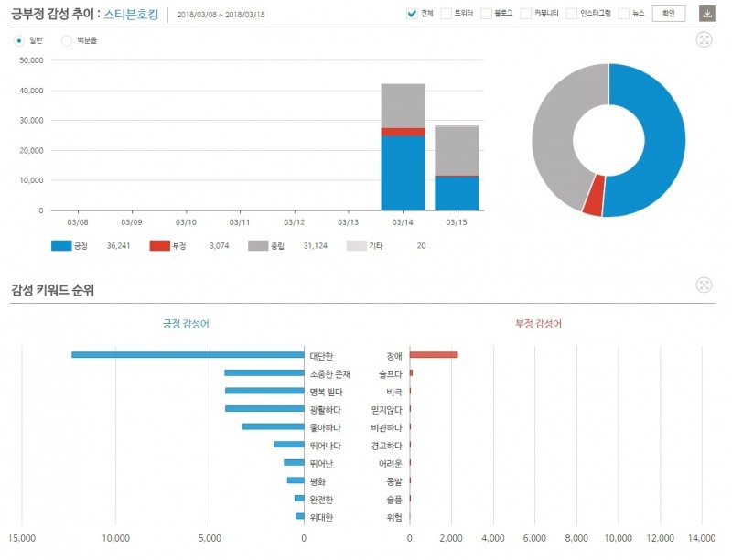Click the 장애 negative keyword bar

pos(434,355)
